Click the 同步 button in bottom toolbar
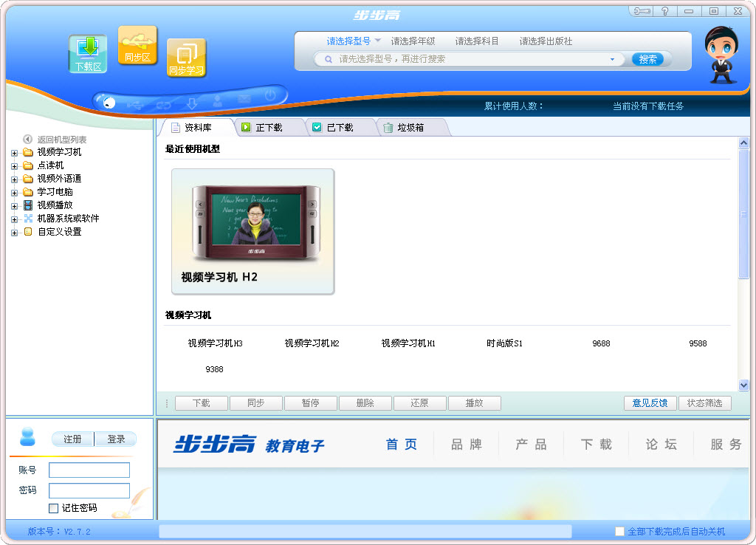This screenshot has height=545, width=756. (256, 403)
